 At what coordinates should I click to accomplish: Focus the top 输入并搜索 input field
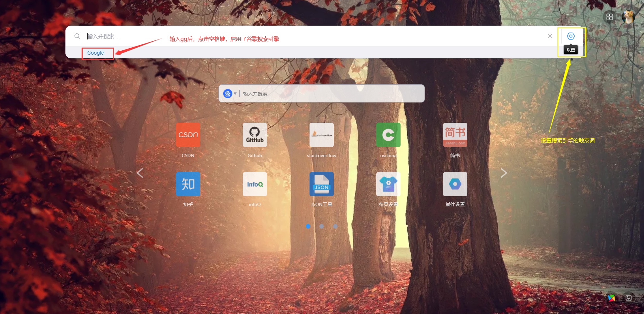(x=314, y=36)
